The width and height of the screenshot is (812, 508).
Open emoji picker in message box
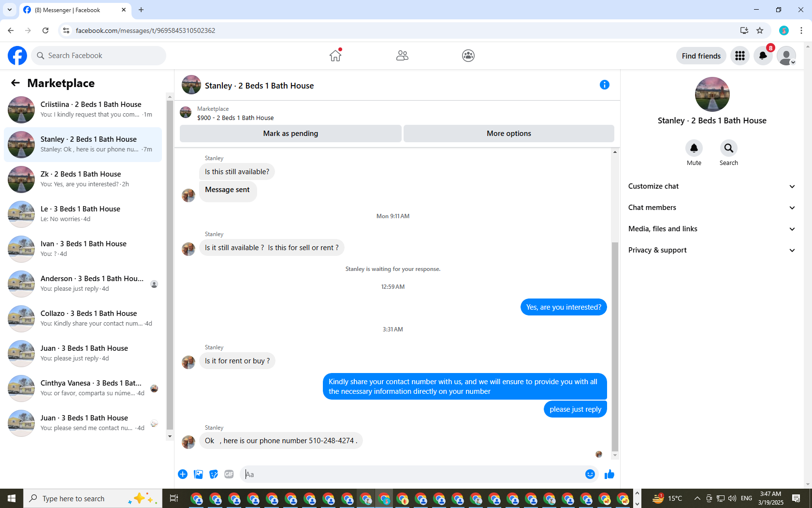[x=590, y=474]
